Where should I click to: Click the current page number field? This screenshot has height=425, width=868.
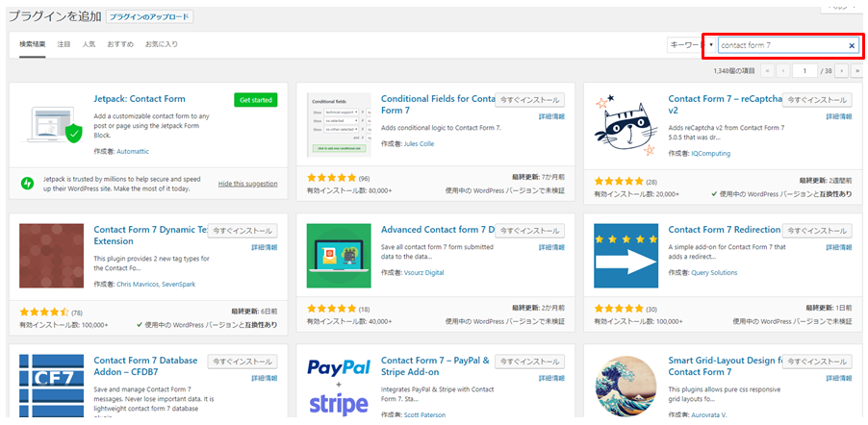click(804, 71)
